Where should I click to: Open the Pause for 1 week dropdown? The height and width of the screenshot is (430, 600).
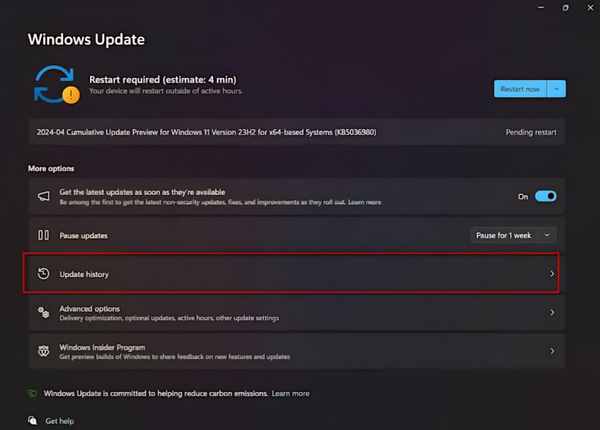tap(513, 235)
